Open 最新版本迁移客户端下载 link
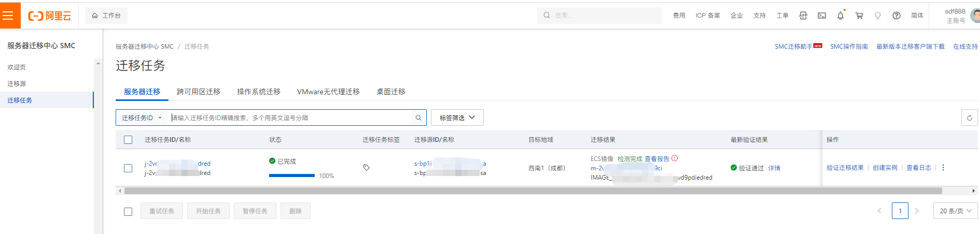The image size is (980, 234). click(x=911, y=47)
